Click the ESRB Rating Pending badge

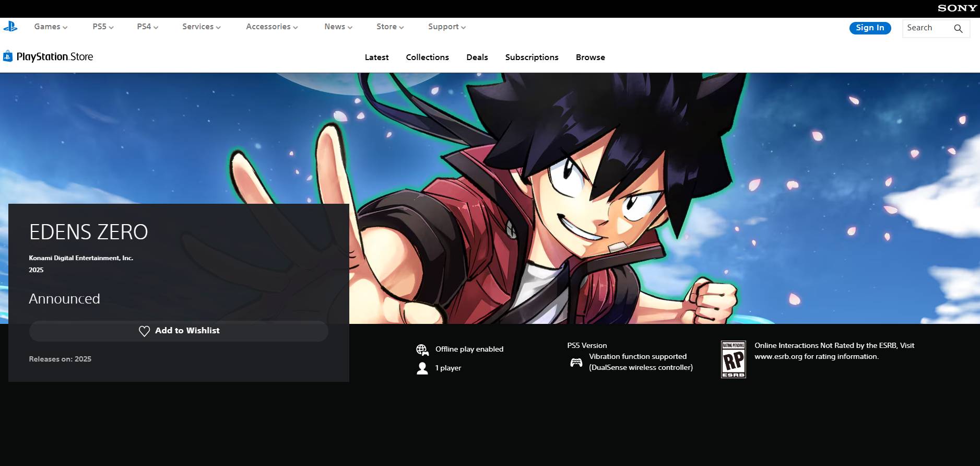pyautogui.click(x=734, y=359)
